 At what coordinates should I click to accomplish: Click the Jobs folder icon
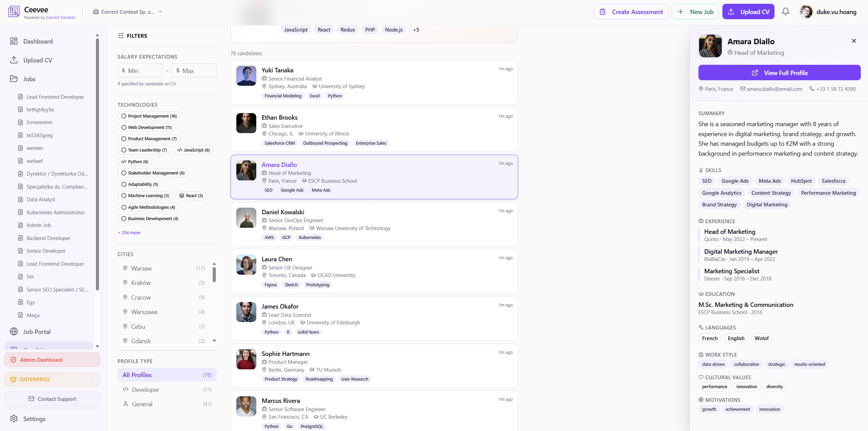click(x=14, y=79)
